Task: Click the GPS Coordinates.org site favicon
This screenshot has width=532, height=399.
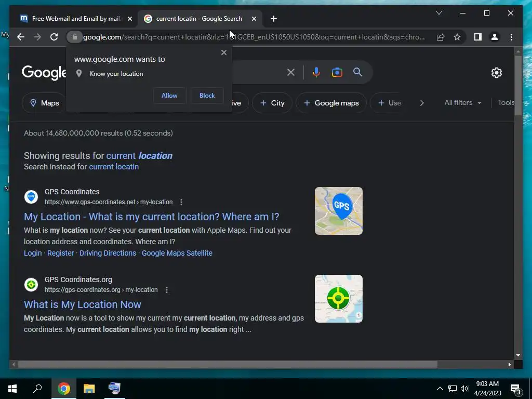Action: [x=31, y=285]
